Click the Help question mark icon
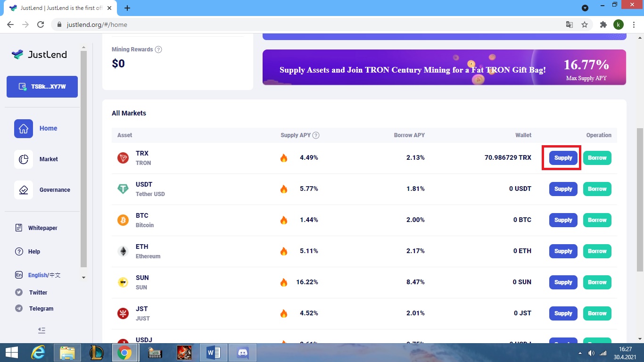The height and width of the screenshot is (362, 644). point(19,252)
